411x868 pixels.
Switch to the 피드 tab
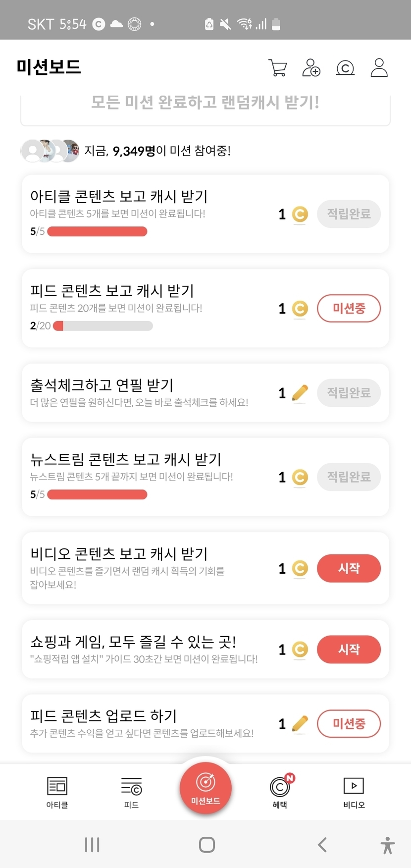tap(131, 792)
